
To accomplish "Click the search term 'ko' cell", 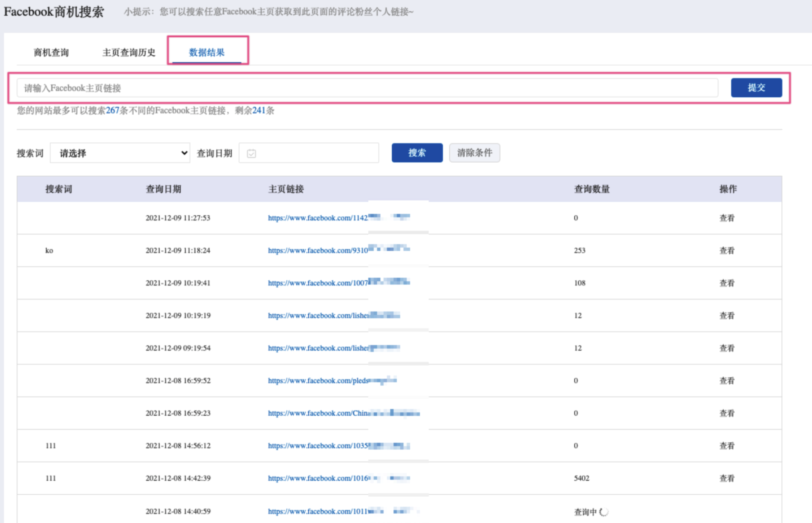I will (x=49, y=251).
